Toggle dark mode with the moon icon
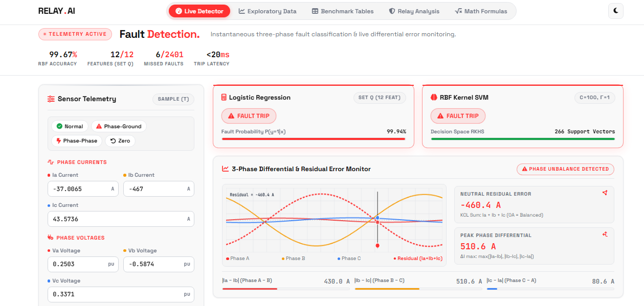The image size is (644, 306). (616, 11)
